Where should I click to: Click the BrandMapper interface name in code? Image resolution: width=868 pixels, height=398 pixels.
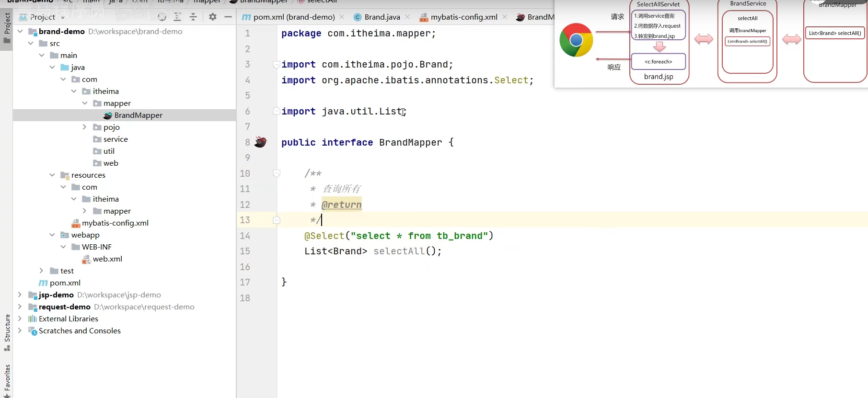(411, 142)
